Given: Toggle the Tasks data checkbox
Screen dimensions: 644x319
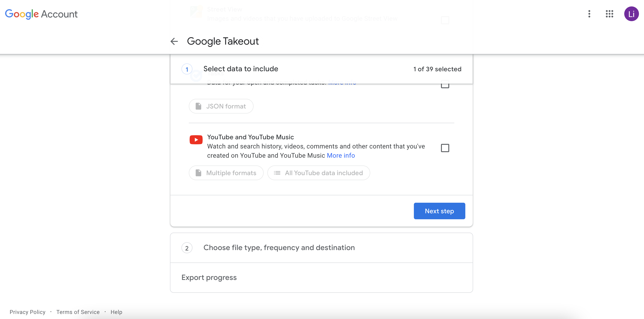Looking at the screenshot, I should [x=445, y=85].
